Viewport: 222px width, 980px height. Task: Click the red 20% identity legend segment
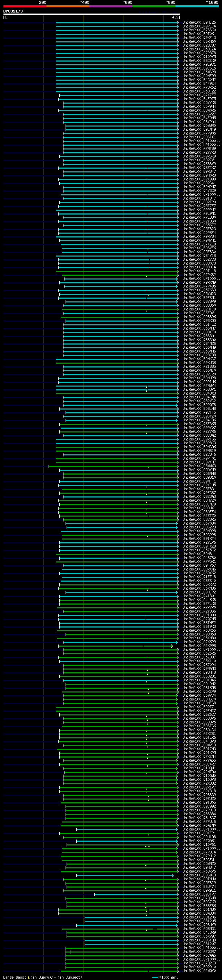click(x=25, y=6)
